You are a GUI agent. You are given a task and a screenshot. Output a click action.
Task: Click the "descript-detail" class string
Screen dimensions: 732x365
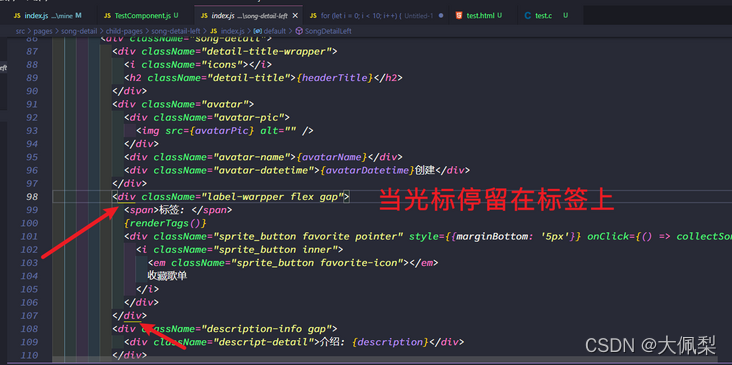tap(266, 342)
